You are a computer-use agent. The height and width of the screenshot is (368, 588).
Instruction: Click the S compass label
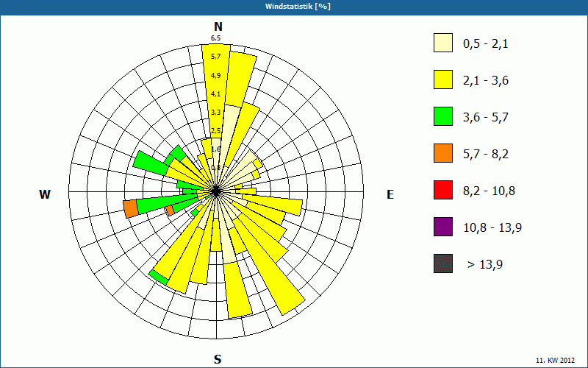[x=218, y=359]
